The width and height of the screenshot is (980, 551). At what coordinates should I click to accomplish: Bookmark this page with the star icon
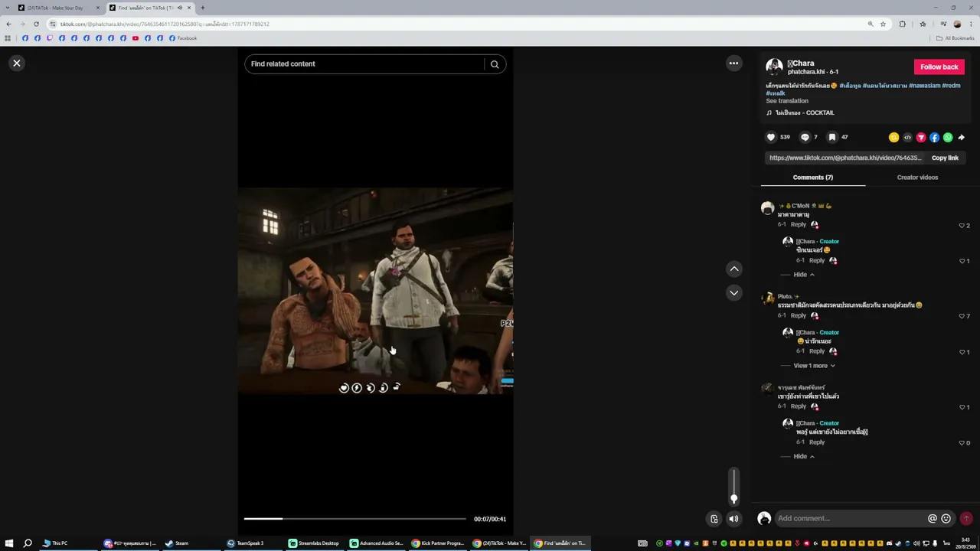(883, 24)
